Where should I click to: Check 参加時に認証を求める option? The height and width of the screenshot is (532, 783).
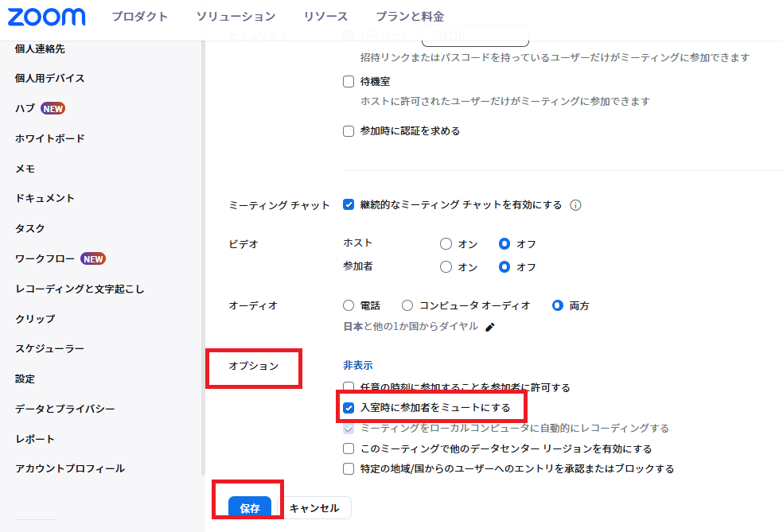(x=349, y=131)
